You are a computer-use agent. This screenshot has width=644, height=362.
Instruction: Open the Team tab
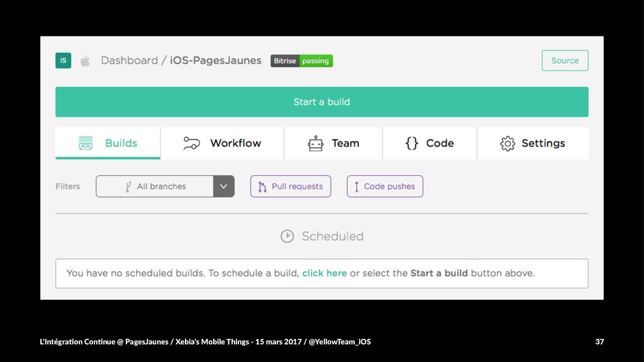[x=333, y=143]
